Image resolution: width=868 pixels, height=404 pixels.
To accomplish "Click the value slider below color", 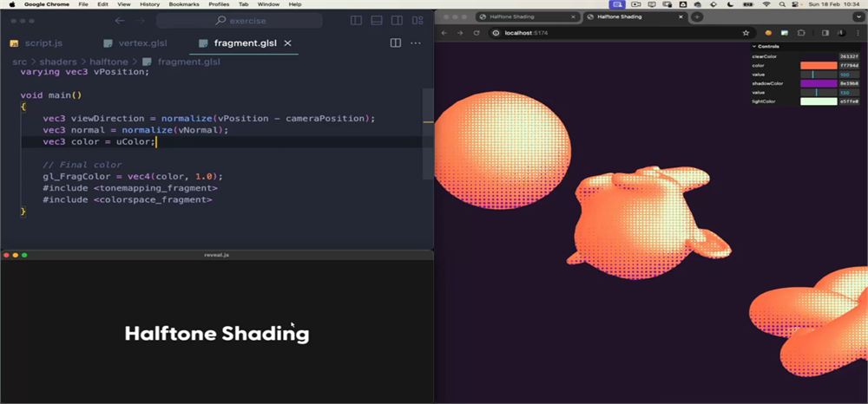I will pyautogui.click(x=819, y=74).
